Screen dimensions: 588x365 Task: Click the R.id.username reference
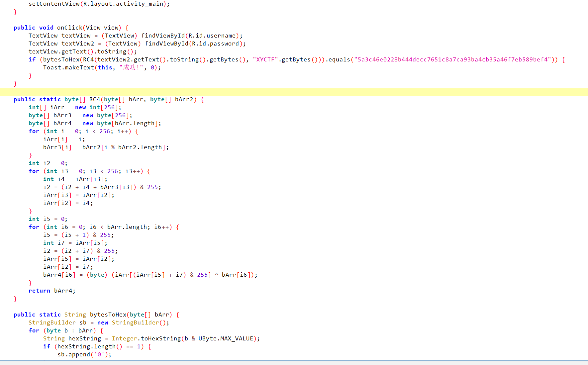(x=212, y=36)
